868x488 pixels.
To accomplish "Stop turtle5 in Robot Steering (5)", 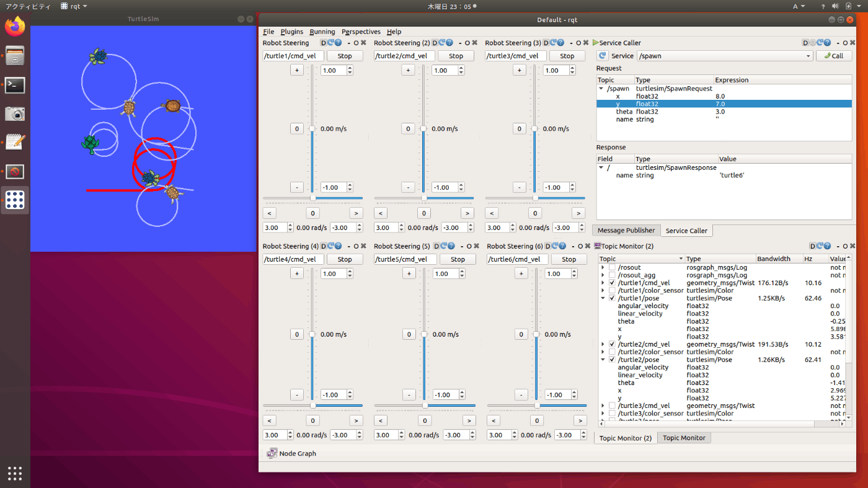I will pos(458,259).
